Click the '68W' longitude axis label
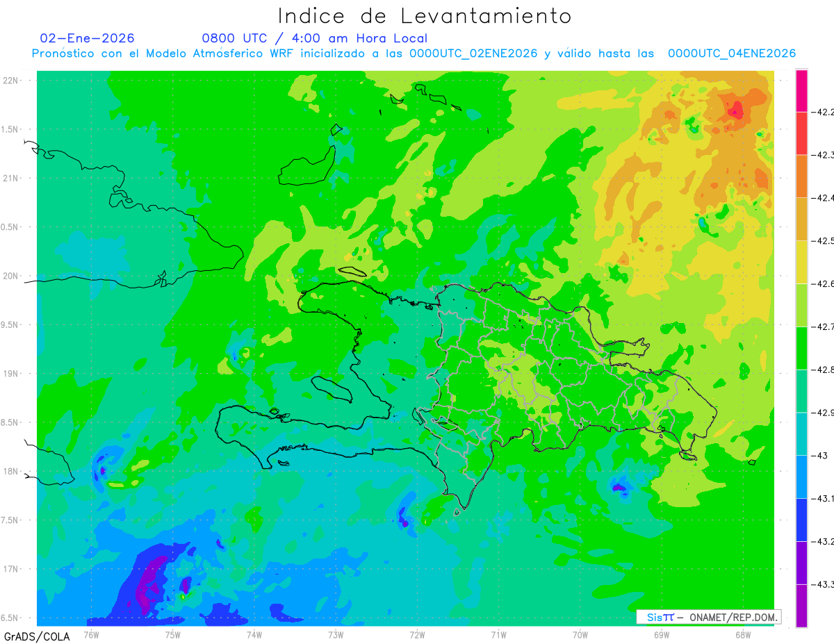The image size is (834, 644). (x=742, y=634)
